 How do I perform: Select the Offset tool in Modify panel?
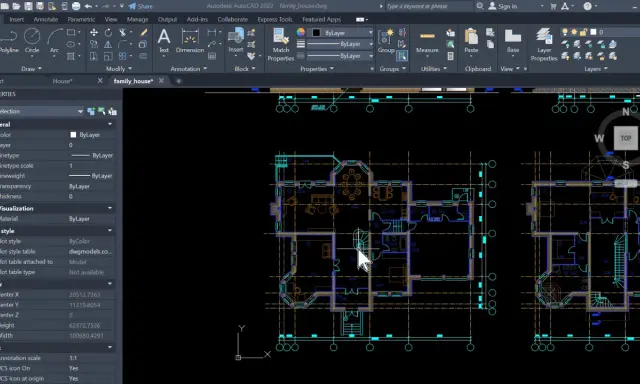[143, 56]
